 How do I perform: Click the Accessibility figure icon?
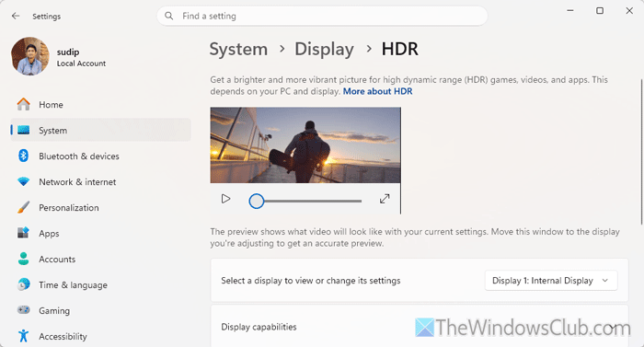coord(23,336)
